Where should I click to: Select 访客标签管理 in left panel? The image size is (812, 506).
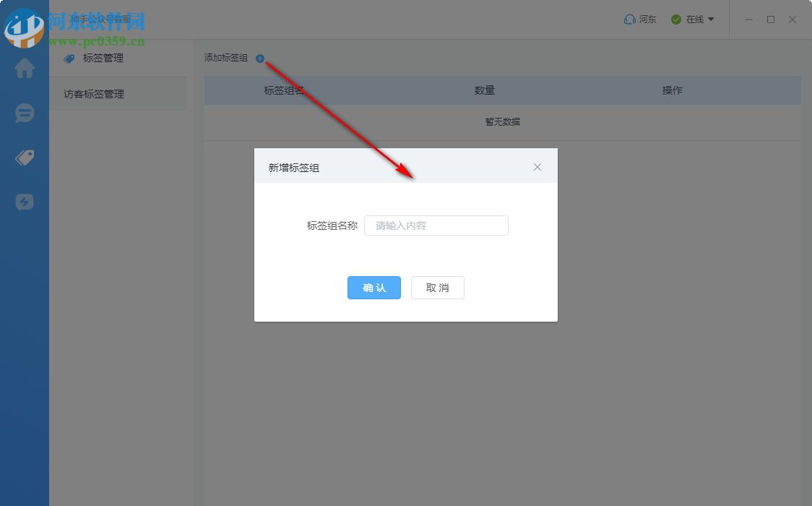point(95,94)
